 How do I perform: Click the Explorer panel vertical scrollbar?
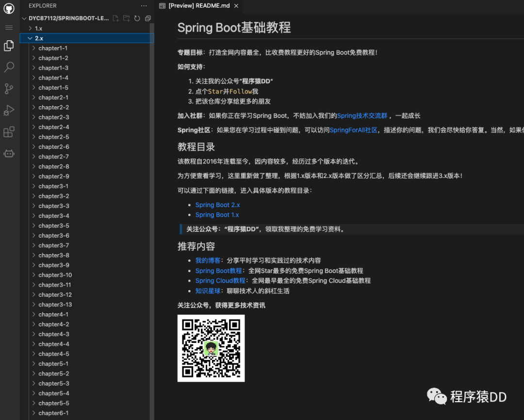(152, 221)
